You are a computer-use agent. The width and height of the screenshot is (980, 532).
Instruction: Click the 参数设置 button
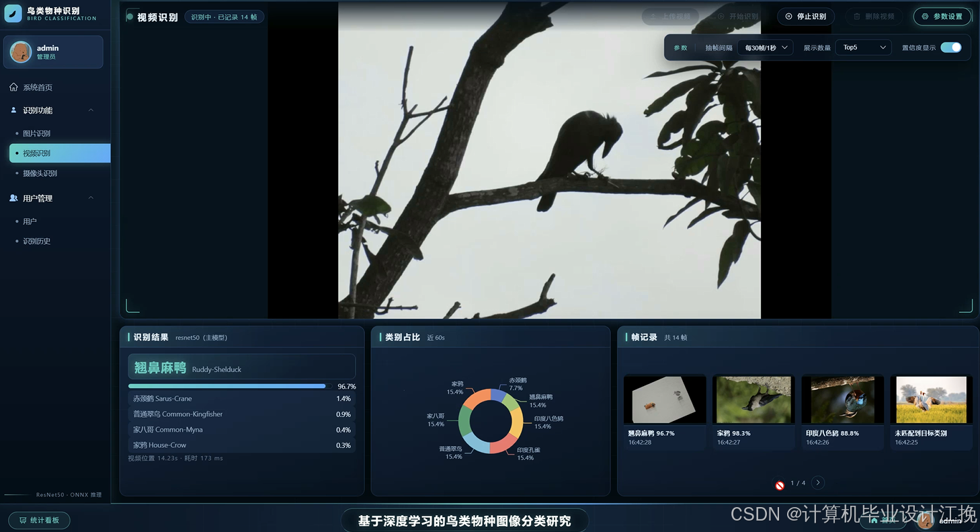(x=942, y=16)
